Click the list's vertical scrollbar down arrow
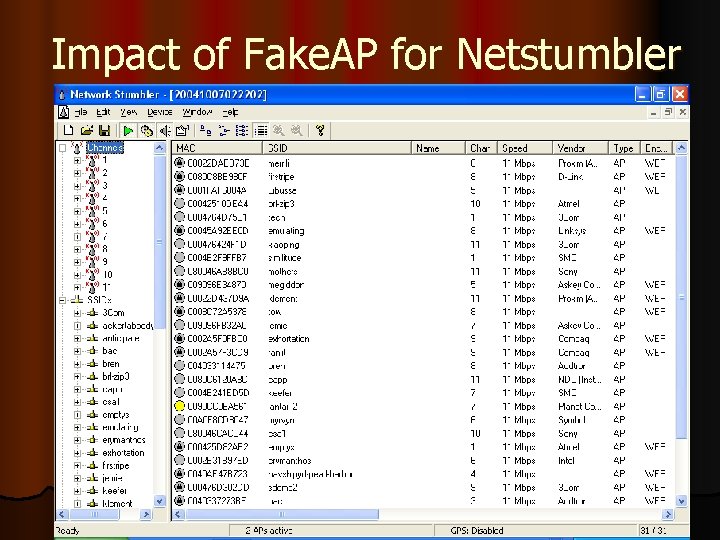720x540 pixels. [x=681, y=501]
